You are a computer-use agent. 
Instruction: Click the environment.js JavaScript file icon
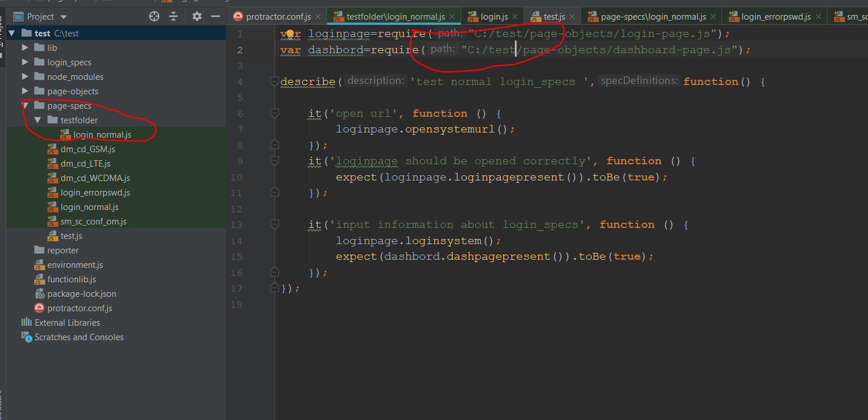40,264
